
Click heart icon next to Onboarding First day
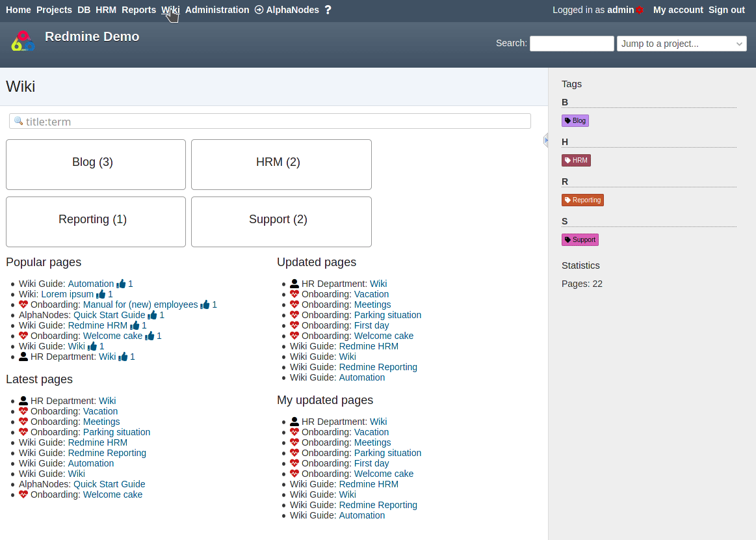pyautogui.click(x=294, y=325)
